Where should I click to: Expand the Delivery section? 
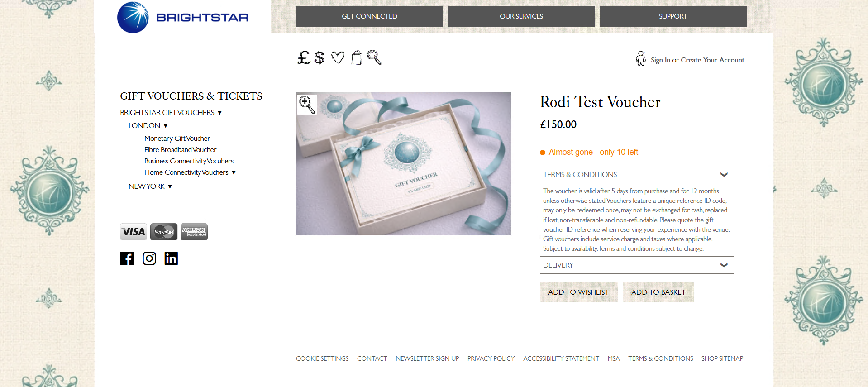click(724, 265)
